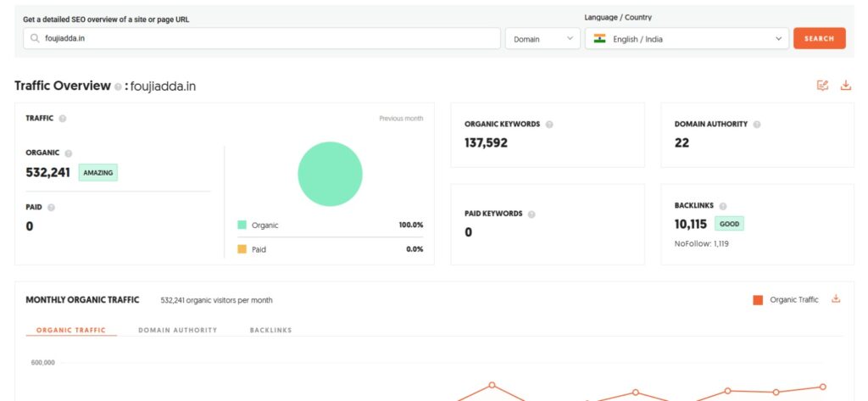Click the green Organic legend swatch

tap(242, 225)
